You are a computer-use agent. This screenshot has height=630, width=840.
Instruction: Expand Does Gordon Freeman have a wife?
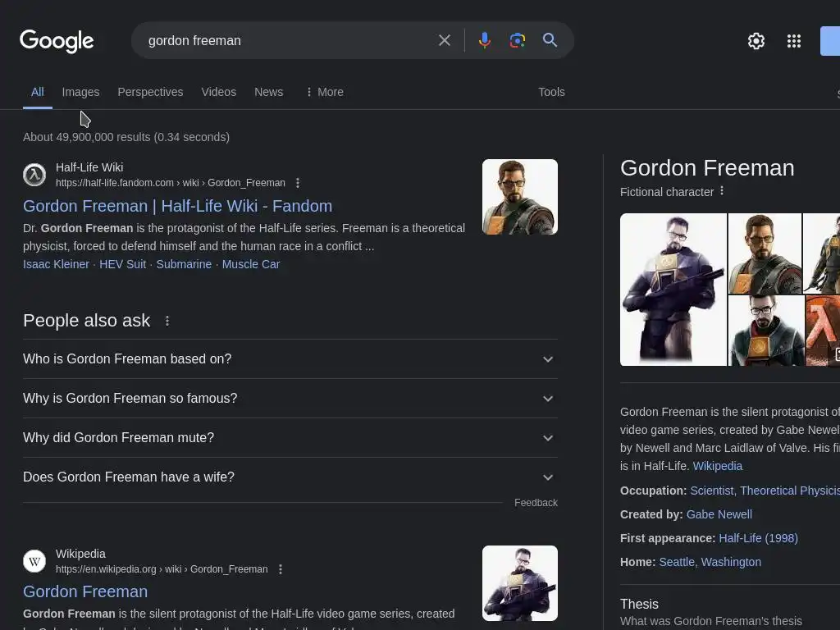[290, 477]
